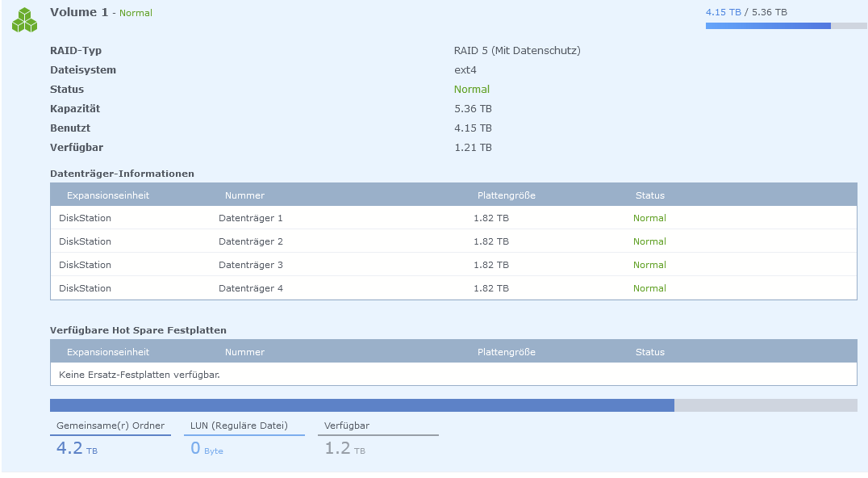Click the green Normal value beside Status

[x=472, y=89]
